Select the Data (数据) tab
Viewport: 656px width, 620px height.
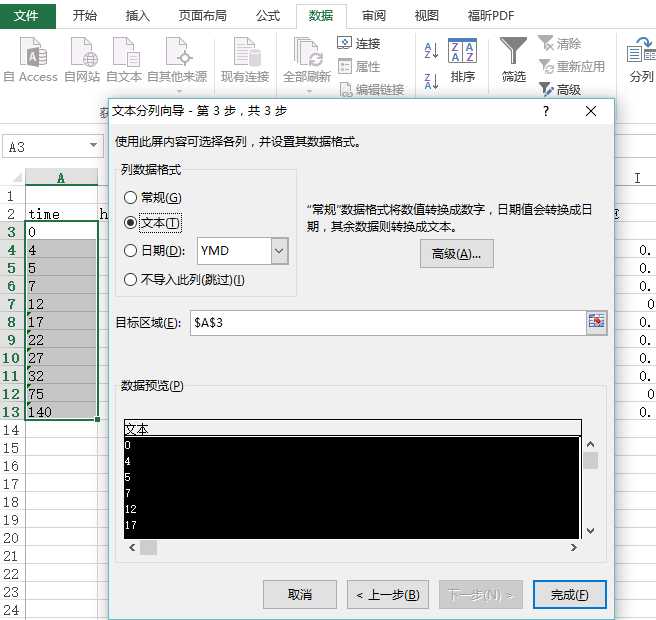coord(321,16)
